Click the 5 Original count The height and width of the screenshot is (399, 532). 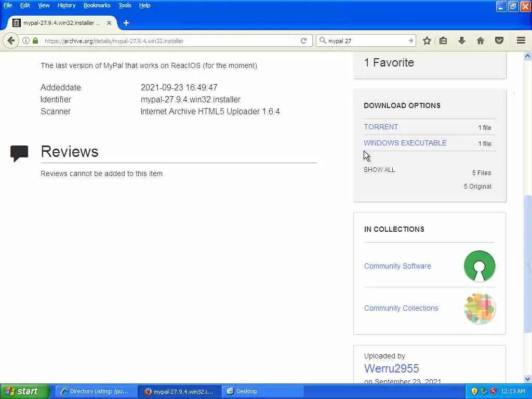(477, 187)
